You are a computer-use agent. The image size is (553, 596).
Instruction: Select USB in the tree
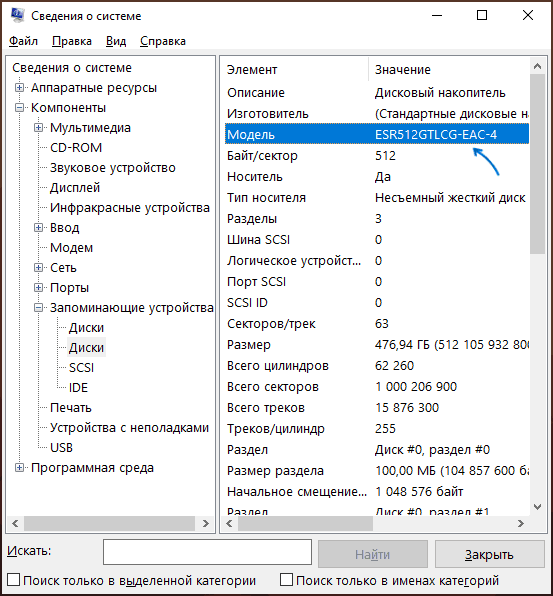61,448
